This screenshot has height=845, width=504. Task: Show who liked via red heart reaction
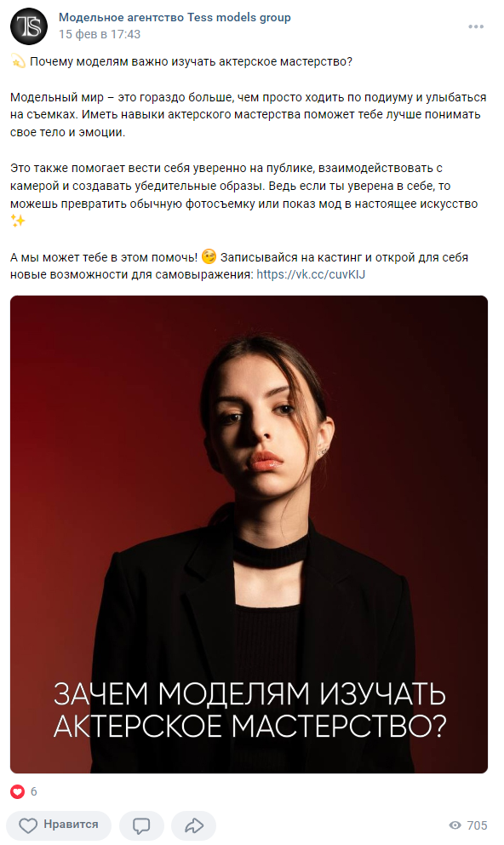pos(18,791)
